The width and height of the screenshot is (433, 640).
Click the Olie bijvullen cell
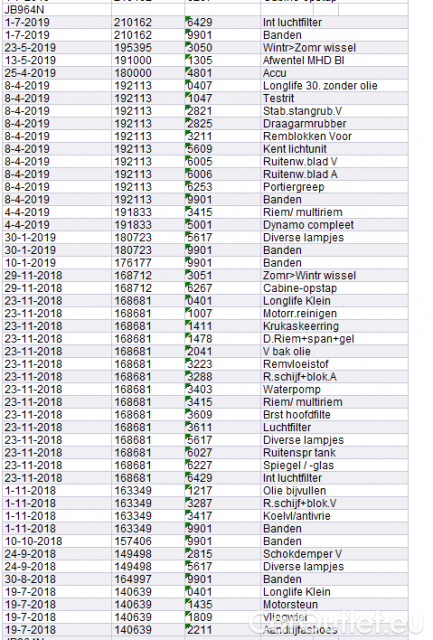tap(334, 491)
